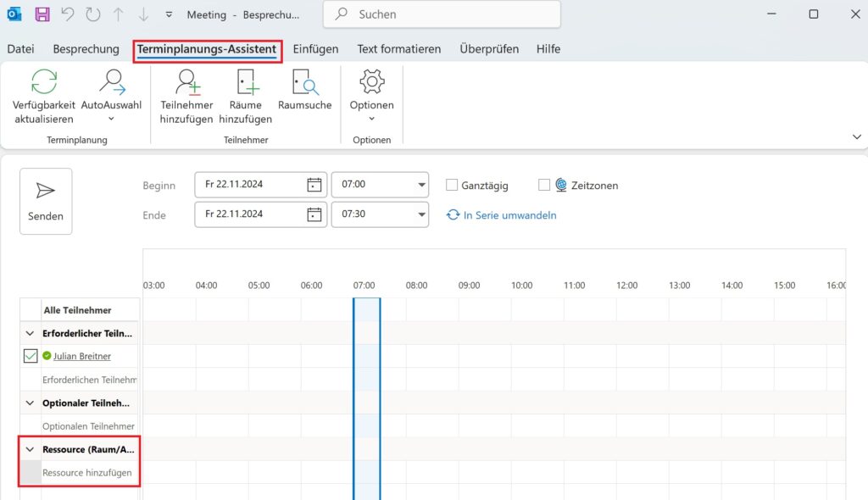Open the Beginn date calendar picker

pos(314,185)
